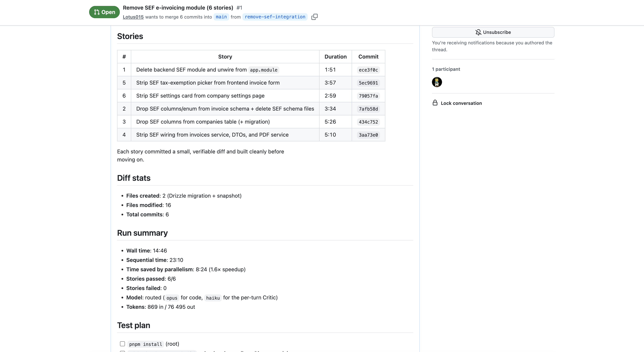The image size is (644, 352).
Task: Click the app.module inline code
Action: click(x=264, y=70)
